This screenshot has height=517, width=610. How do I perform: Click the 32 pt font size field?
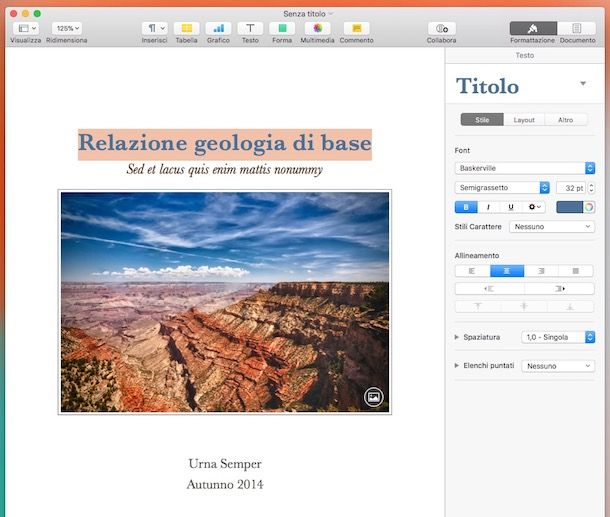click(x=571, y=188)
